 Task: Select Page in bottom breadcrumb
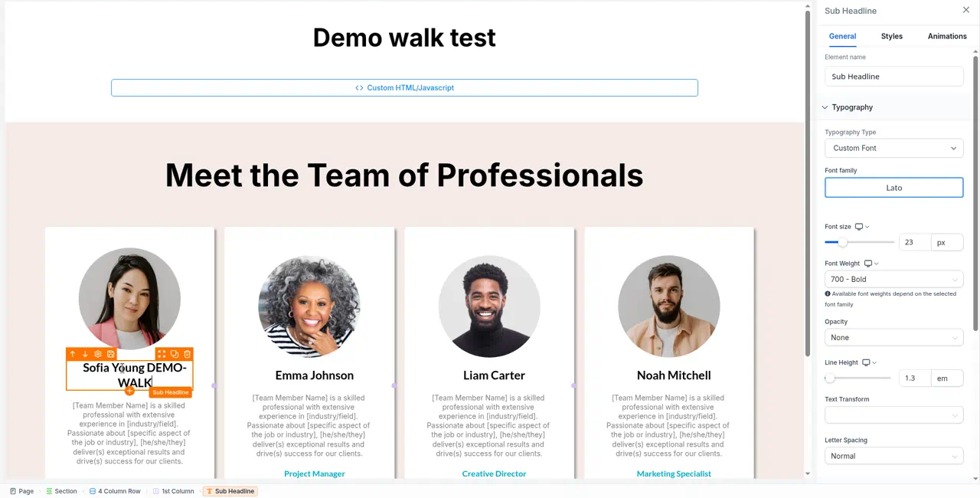tap(21, 491)
